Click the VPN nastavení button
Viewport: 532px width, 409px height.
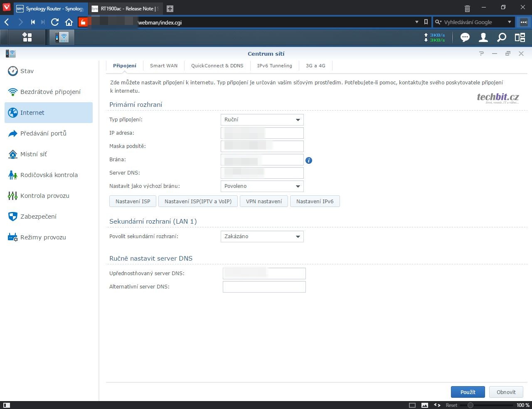coord(264,202)
